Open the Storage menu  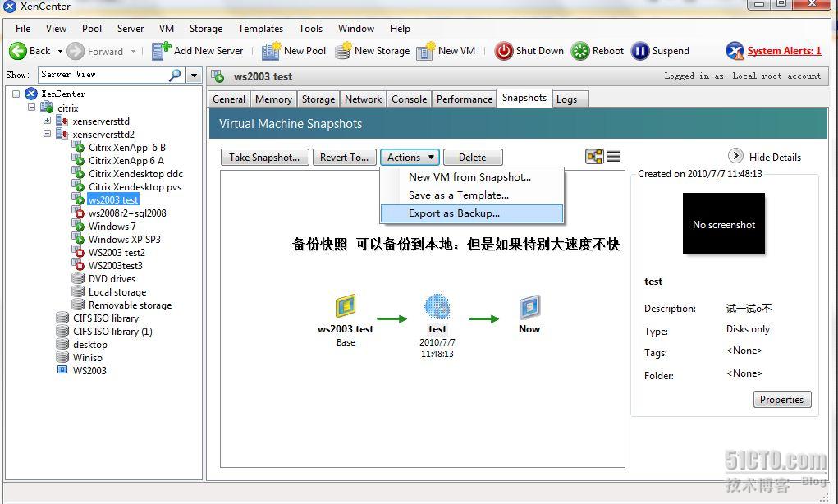(x=206, y=29)
